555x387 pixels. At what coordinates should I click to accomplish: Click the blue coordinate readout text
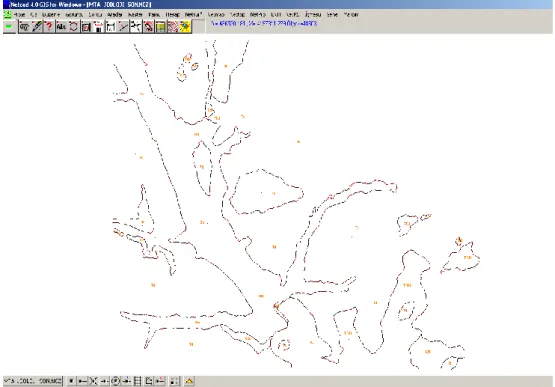click(x=264, y=23)
